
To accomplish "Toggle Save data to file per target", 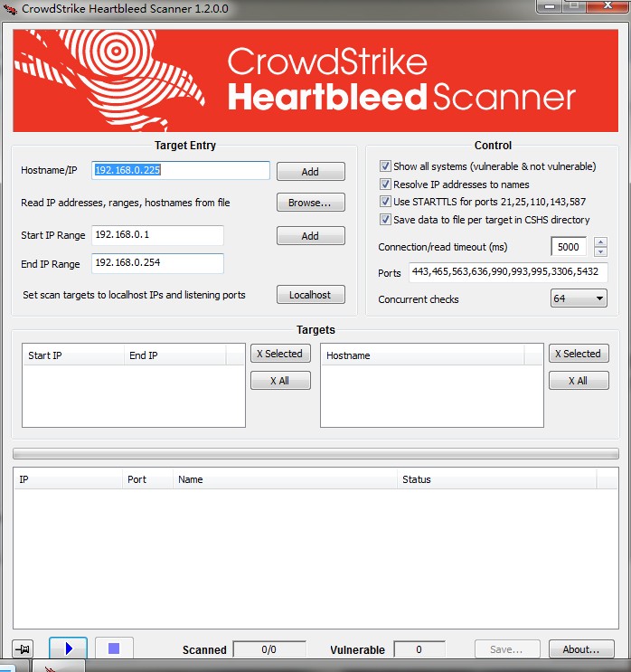I will pos(385,220).
